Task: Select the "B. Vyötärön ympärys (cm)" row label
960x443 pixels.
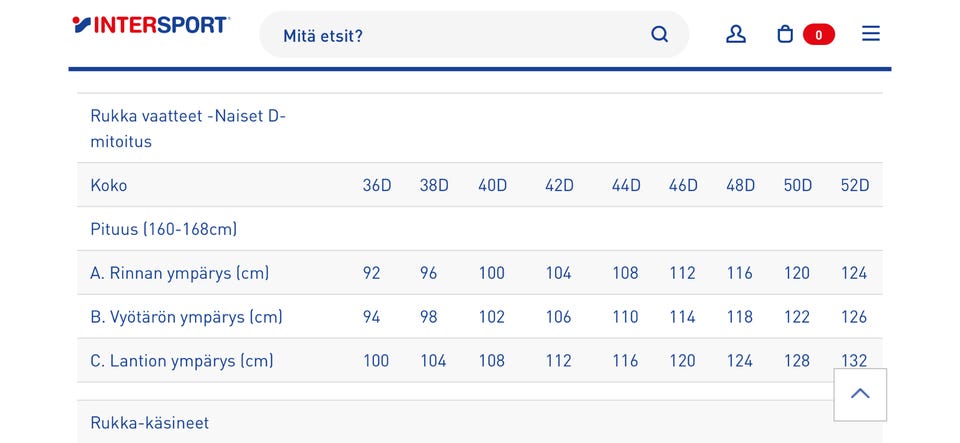Action: (186, 317)
